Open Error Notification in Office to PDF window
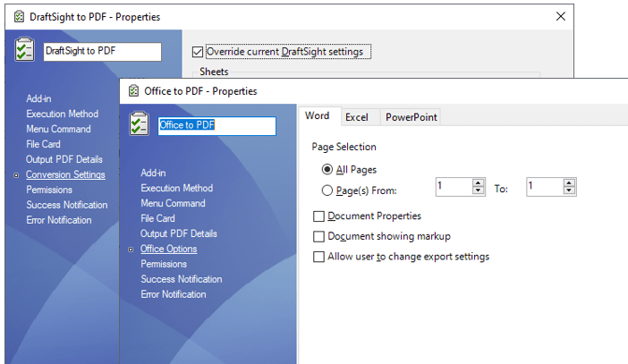The height and width of the screenshot is (364, 628). click(x=173, y=295)
